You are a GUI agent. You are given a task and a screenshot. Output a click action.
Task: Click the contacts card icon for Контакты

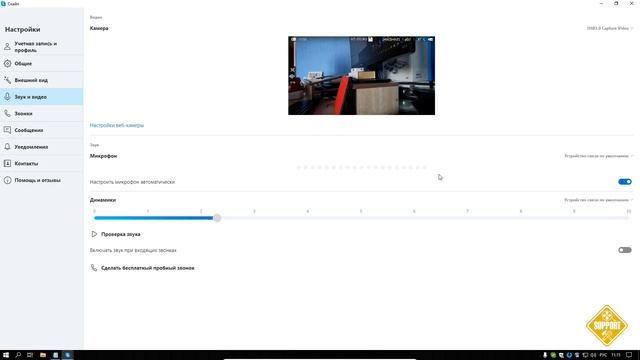(7, 163)
